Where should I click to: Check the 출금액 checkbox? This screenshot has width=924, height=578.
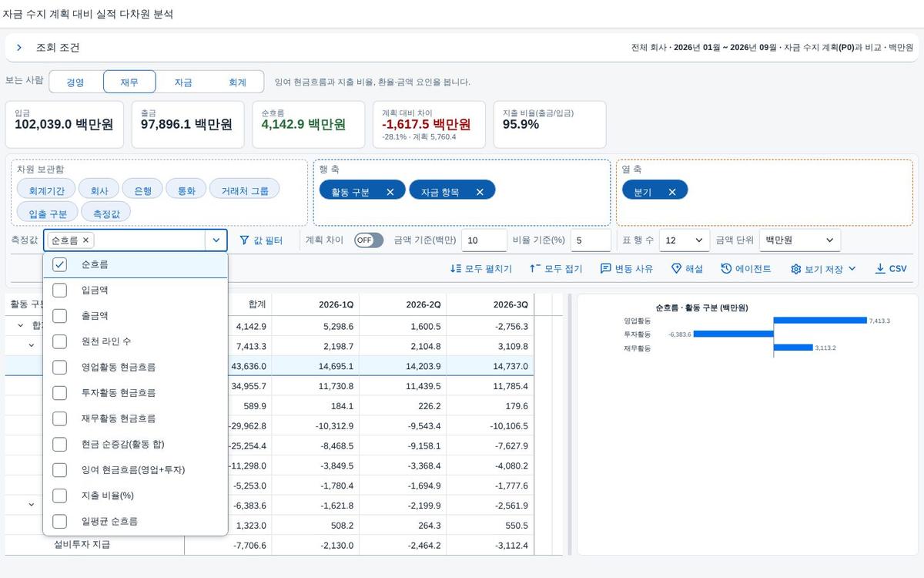pos(59,316)
